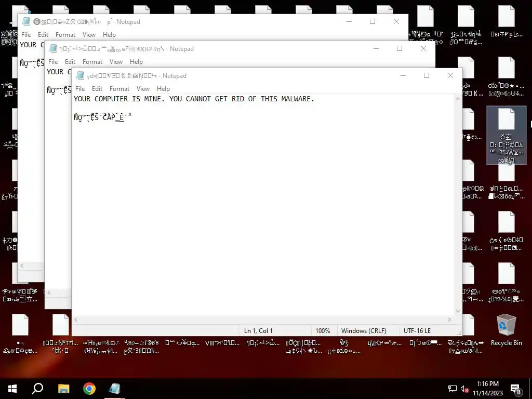Open the network status tray icon
Screen dimensions: 532x399
point(453,389)
